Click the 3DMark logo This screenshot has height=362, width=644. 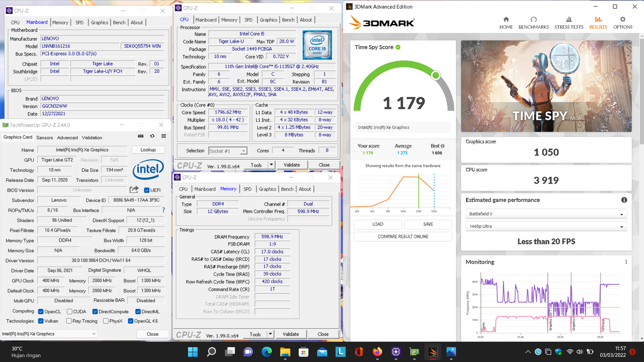pyautogui.click(x=381, y=22)
